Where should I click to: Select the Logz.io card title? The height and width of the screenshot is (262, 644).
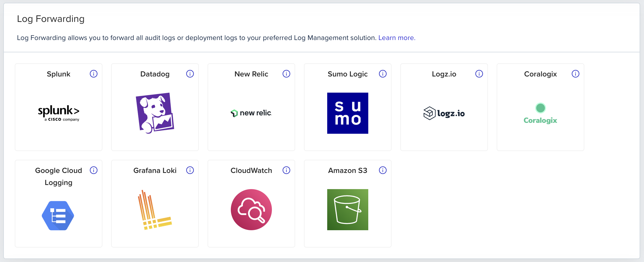point(444,74)
